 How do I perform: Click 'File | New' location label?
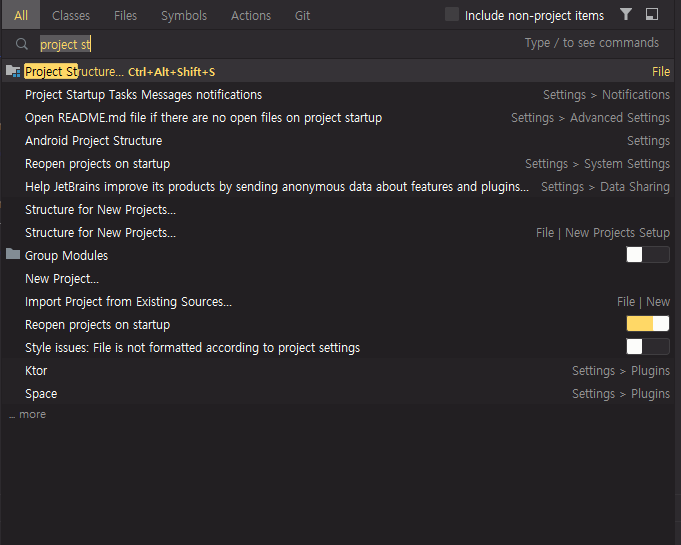[643, 302]
